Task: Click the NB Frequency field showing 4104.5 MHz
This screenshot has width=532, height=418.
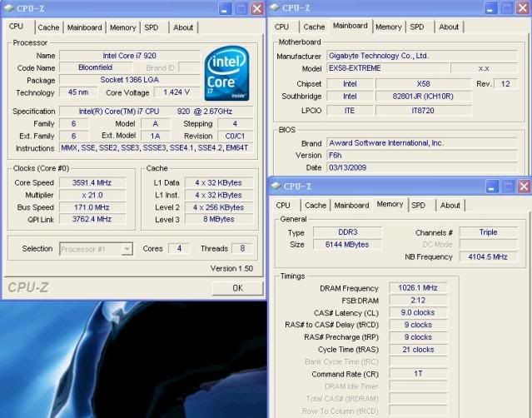Action: 486,257
